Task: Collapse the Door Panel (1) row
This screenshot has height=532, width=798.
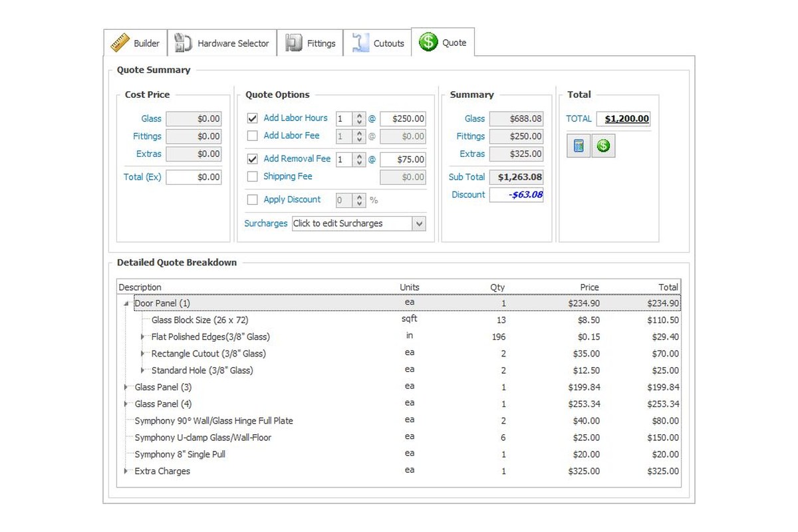Action: (126, 303)
